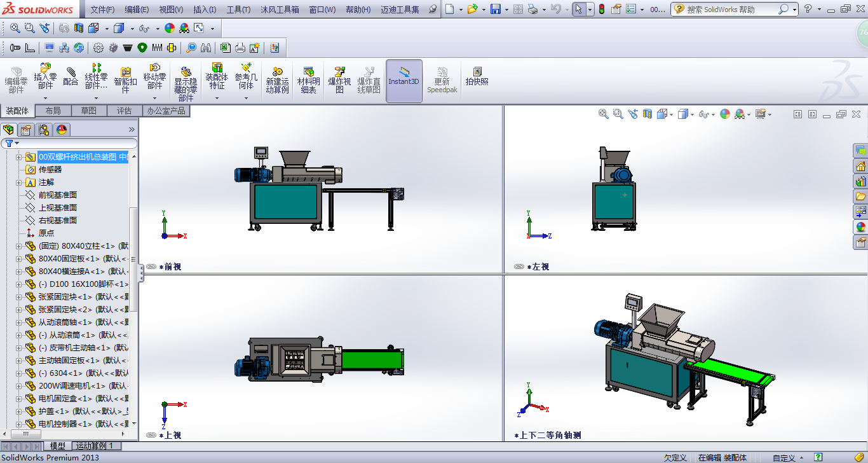Click the 自定义 status bar item
The image size is (868, 463).
click(x=783, y=458)
